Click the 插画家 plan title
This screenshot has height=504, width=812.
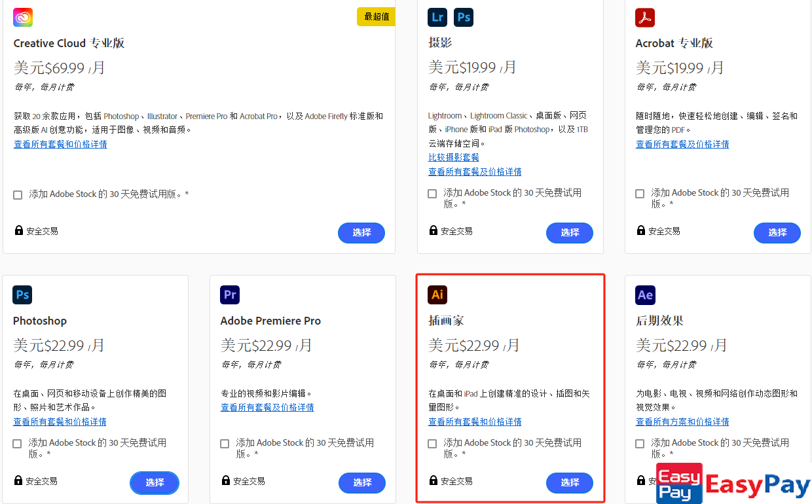pos(446,321)
